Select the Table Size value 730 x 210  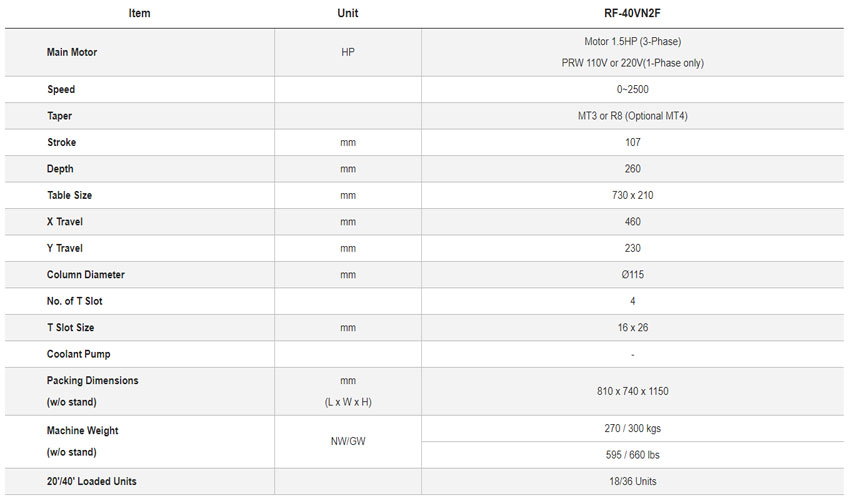(632, 196)
